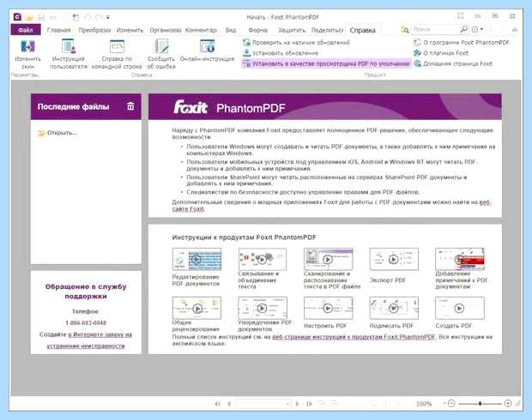Open About Foxit Plug-ins (О плагинах Foxit)

coord(441,53)
